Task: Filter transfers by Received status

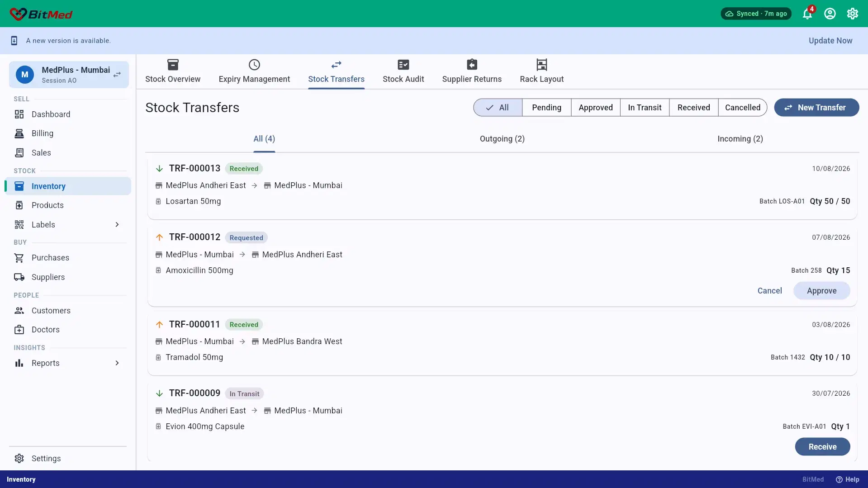Action: point(693,108)
